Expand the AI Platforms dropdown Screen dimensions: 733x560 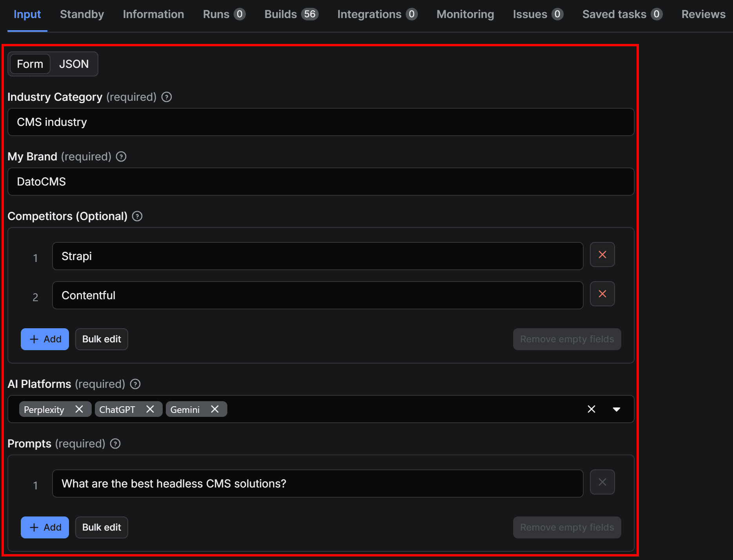(617, 409)
